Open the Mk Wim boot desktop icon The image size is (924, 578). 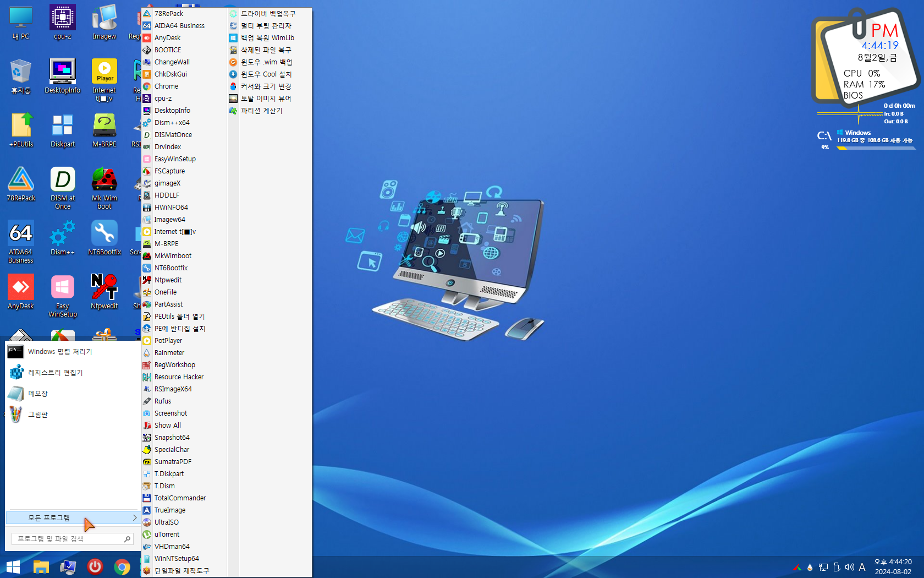point(105,188)
